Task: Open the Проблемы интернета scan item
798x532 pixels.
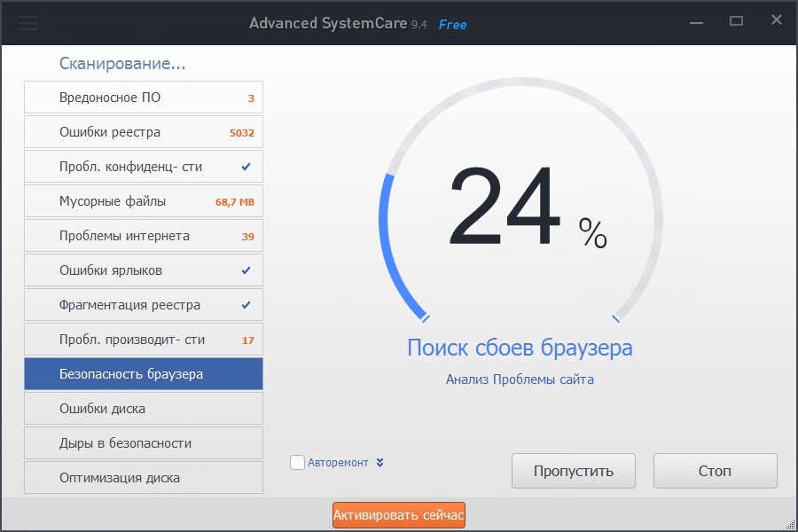Action: tap(144, 236)
